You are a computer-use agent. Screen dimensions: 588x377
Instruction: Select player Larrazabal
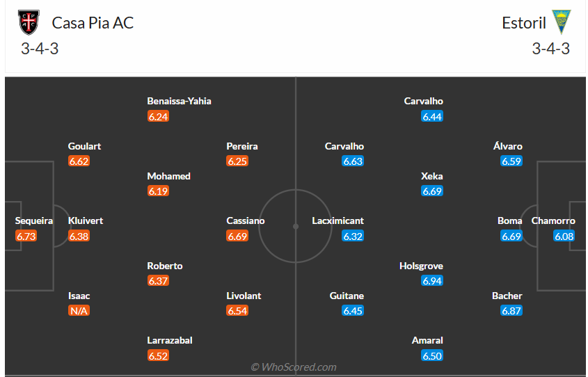tap(170, 340)
